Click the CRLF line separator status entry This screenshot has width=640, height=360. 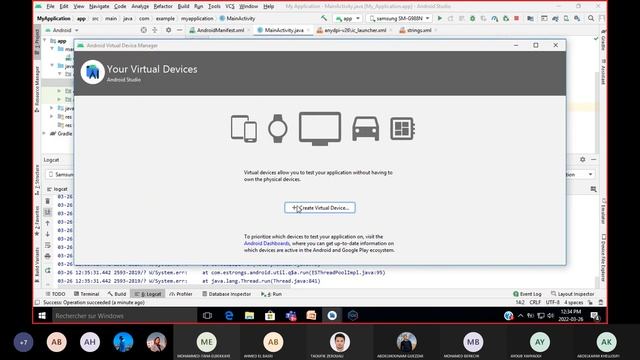(x=535, y=302)
